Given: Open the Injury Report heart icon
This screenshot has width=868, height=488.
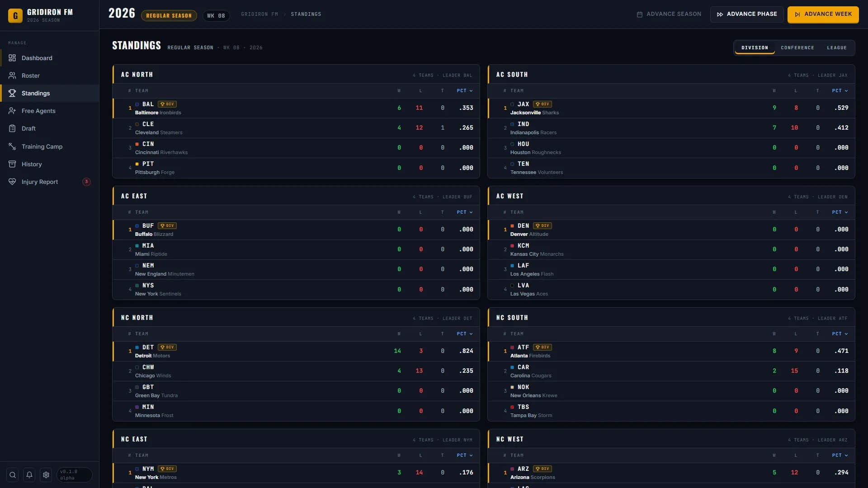Looking at the screenshot, I should pos(12,182).
